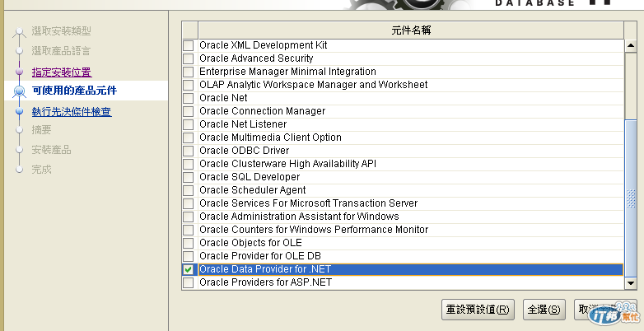Viewport: 644px width, 331px height.
Task: Select Oracle Data Provider for .NET row text
Action: 265,269
